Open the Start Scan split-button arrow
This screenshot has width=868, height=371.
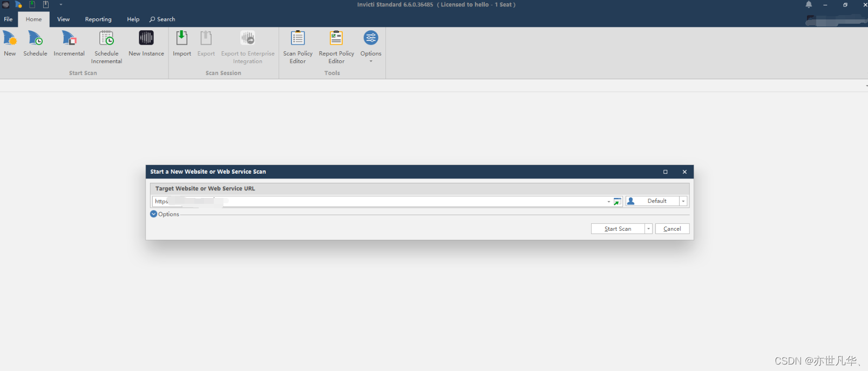click(x=649, y=229)
